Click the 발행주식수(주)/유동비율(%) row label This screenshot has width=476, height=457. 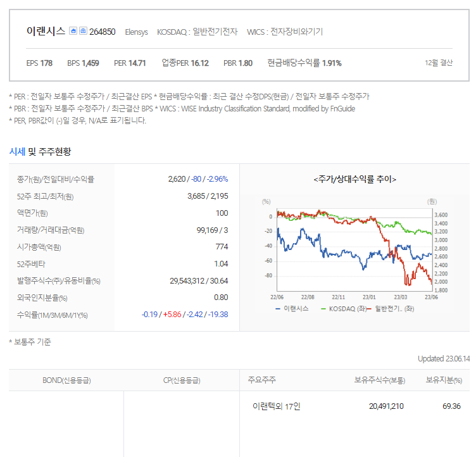[59, 281]
